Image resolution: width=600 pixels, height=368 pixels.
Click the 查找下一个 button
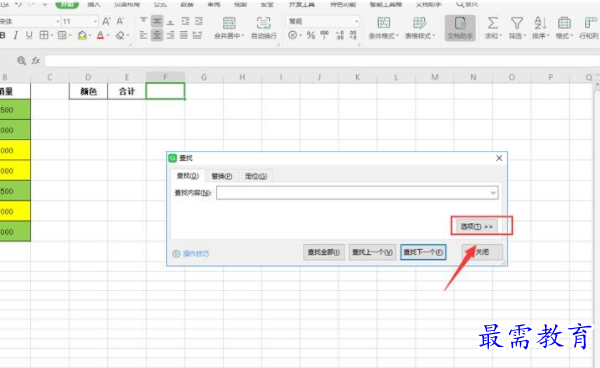(423, 252)
